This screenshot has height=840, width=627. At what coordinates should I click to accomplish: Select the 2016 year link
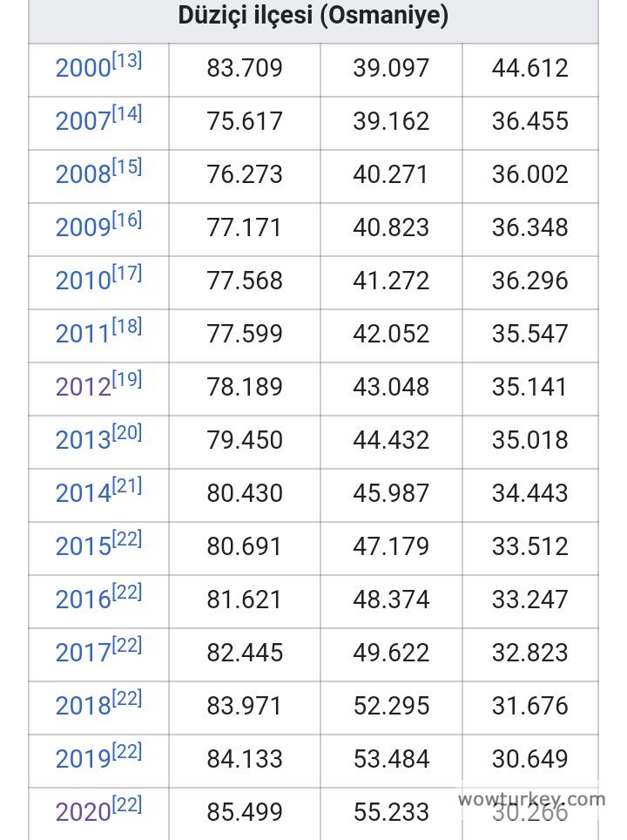(83, 600)
